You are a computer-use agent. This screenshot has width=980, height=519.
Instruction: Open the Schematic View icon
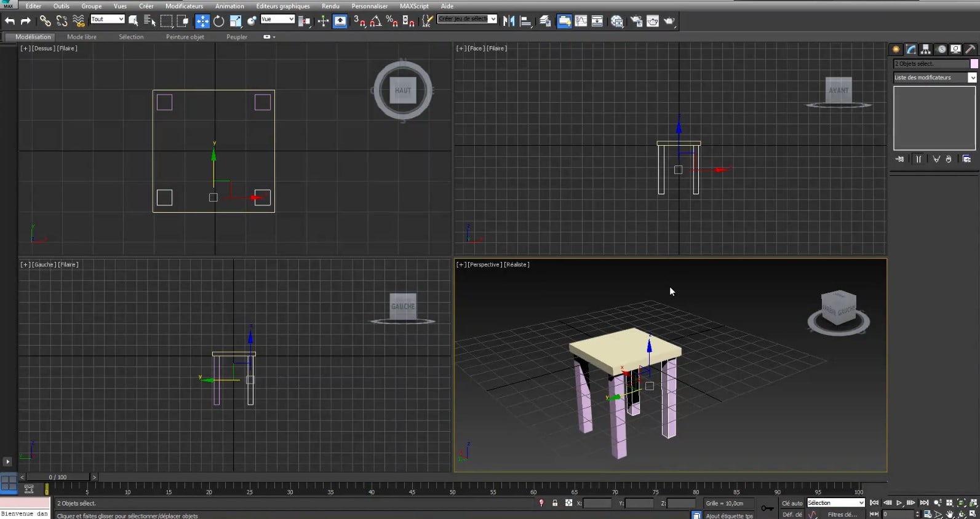597,21
